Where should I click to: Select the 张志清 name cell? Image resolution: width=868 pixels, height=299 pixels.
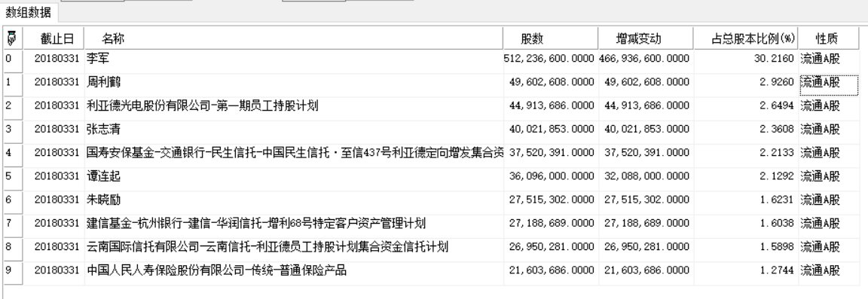tap(294, 130)
